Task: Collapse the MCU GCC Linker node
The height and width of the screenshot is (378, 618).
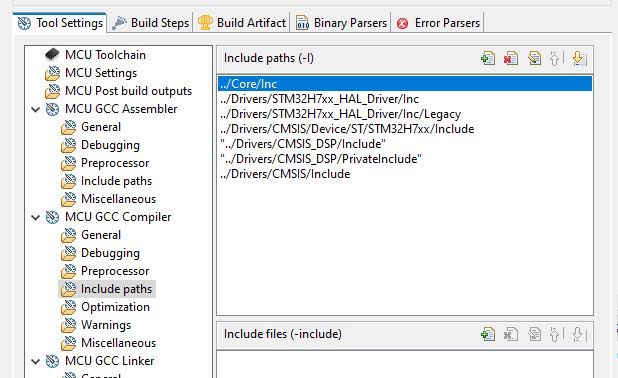Action: pos(35,361)
